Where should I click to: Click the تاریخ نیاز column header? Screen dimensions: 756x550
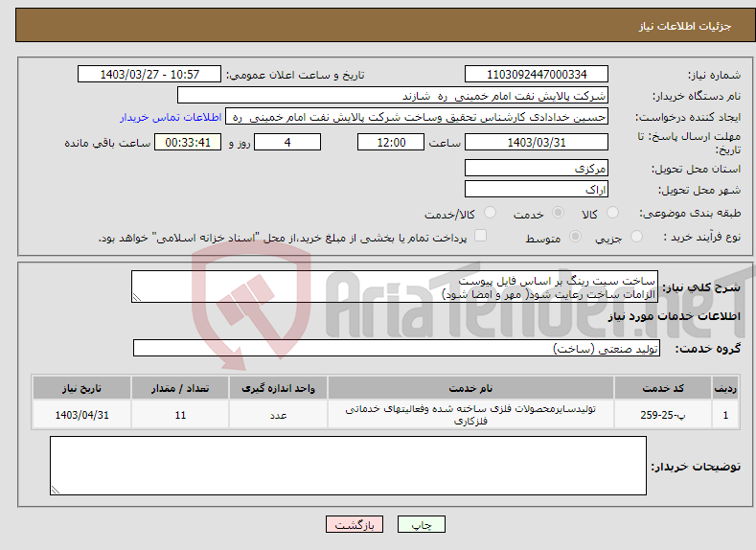point(82,388)
